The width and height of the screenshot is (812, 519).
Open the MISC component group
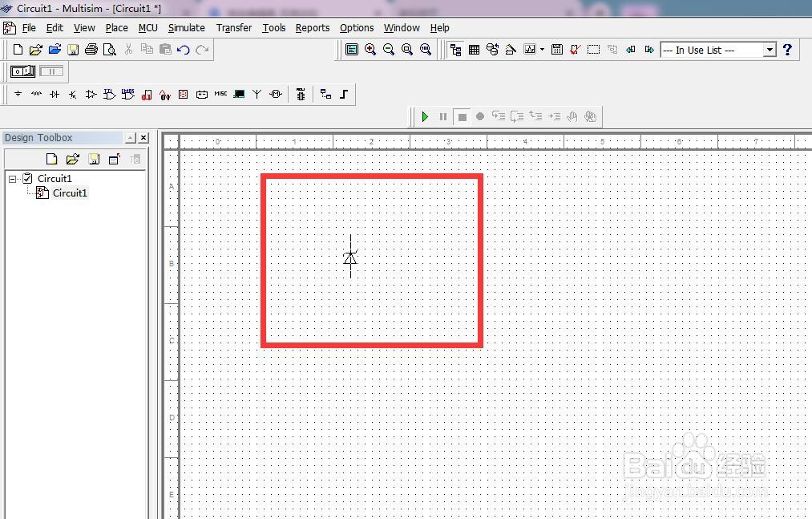pyautogui.click(x=220, y=94)
